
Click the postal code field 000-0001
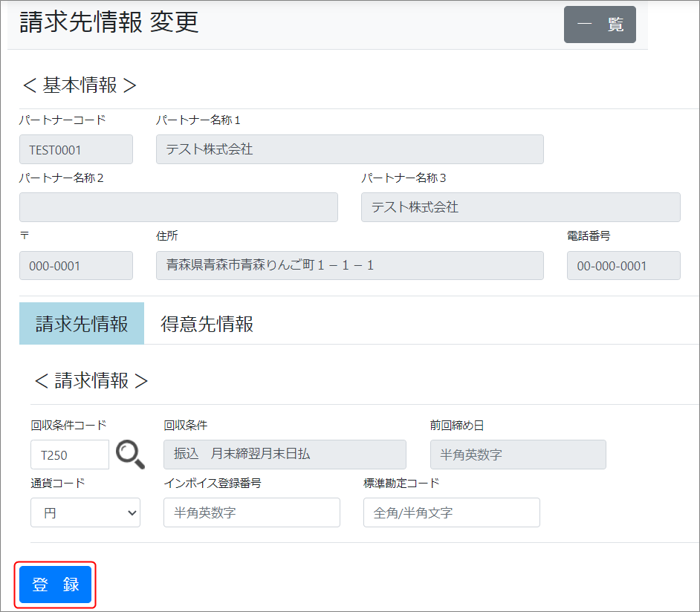click(76, 265)
